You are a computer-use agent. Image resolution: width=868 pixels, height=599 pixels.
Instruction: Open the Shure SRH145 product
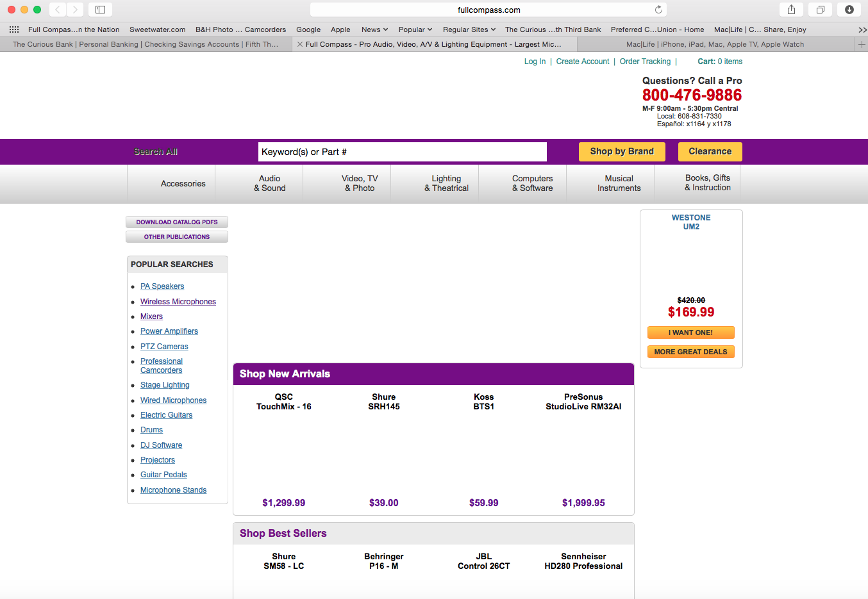tap(384, 402)
